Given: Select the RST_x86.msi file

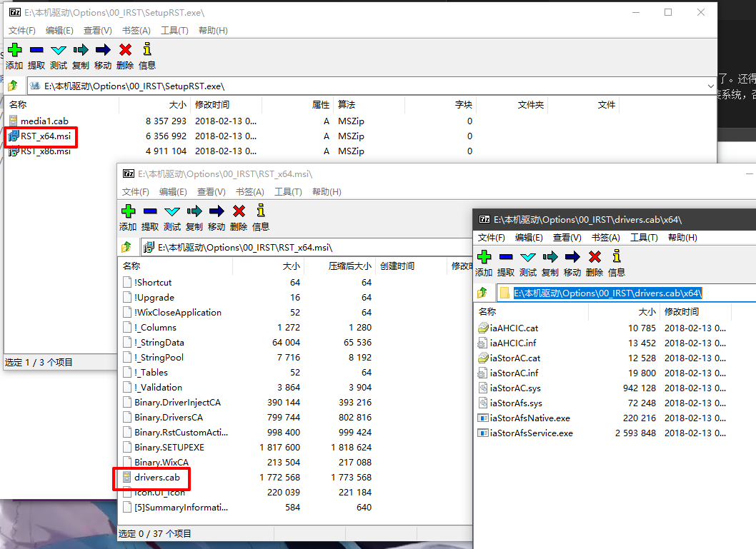Looking at the screenshot, I should 45,151.
